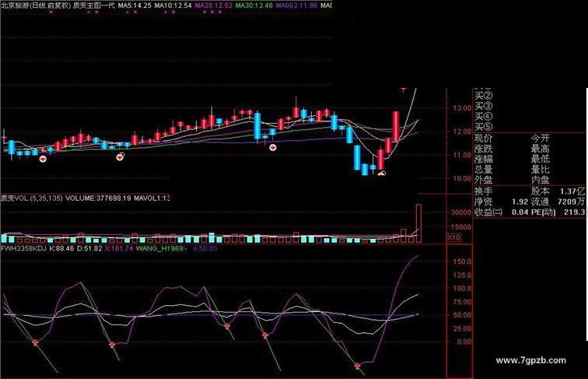
Task: Click the K:88.46 value
Action: click(x=61, y=248)
